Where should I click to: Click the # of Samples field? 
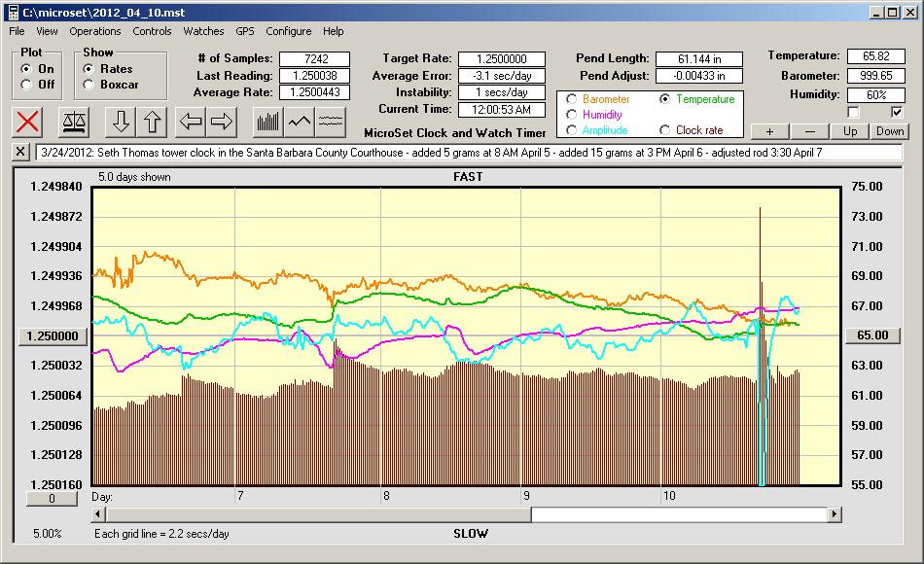tap(315, 59)
